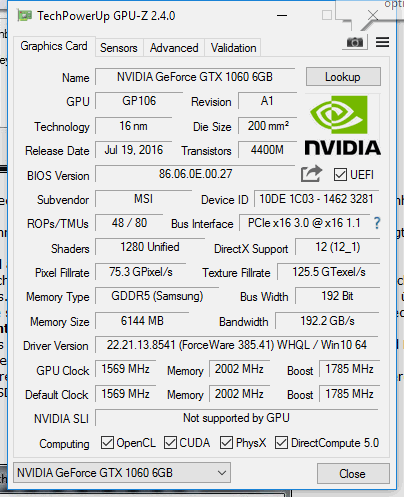404x497 pixels.
Task: Open the Validation tab
Action: (x=233, y=48)
